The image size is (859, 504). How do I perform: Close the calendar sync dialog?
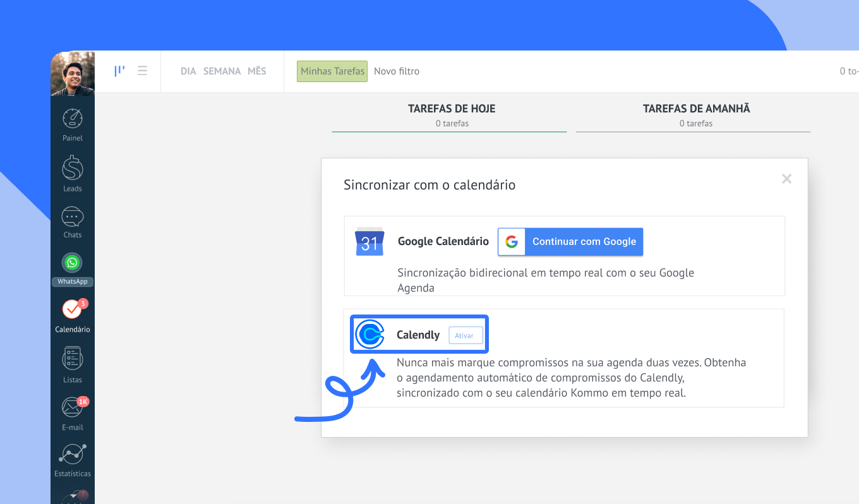tap(786, 179)
